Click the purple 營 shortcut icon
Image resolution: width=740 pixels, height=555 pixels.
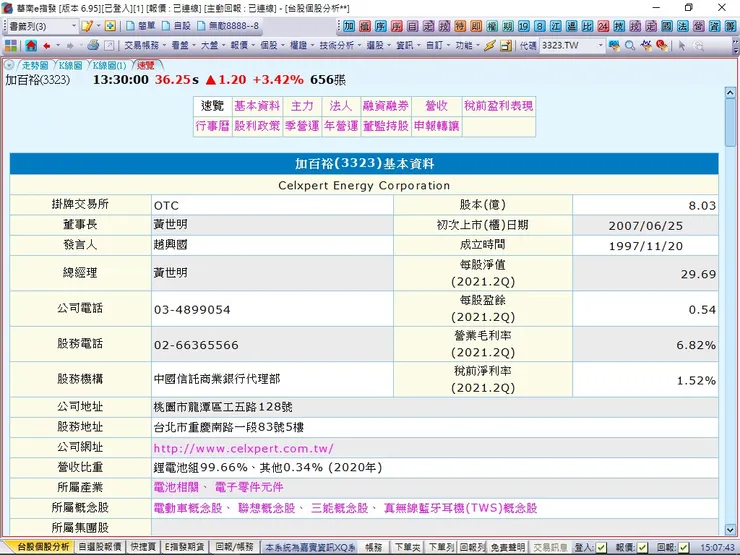pyautogui.click(x=698, y=26)
